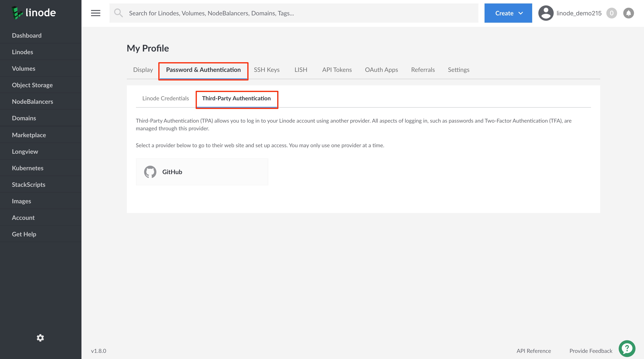Click the Linode logo
Screen dimensions: 644x359
pyautogui.click(x=34, y=13)
